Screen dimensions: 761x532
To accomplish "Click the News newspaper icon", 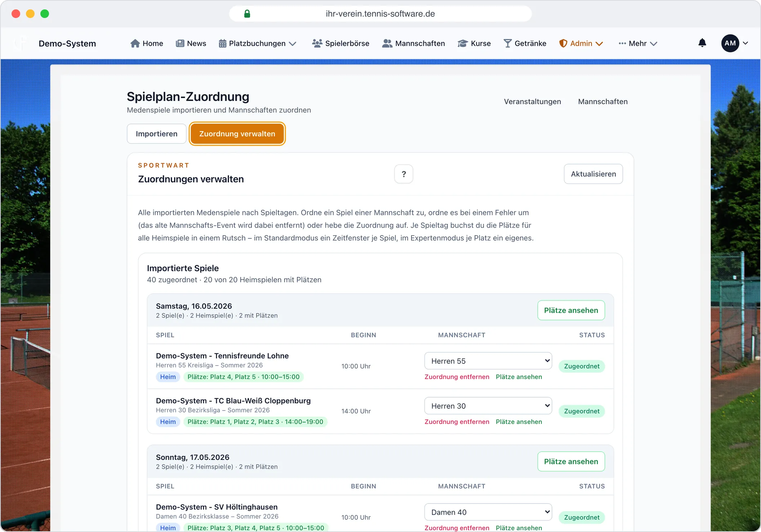I will 180,44.
